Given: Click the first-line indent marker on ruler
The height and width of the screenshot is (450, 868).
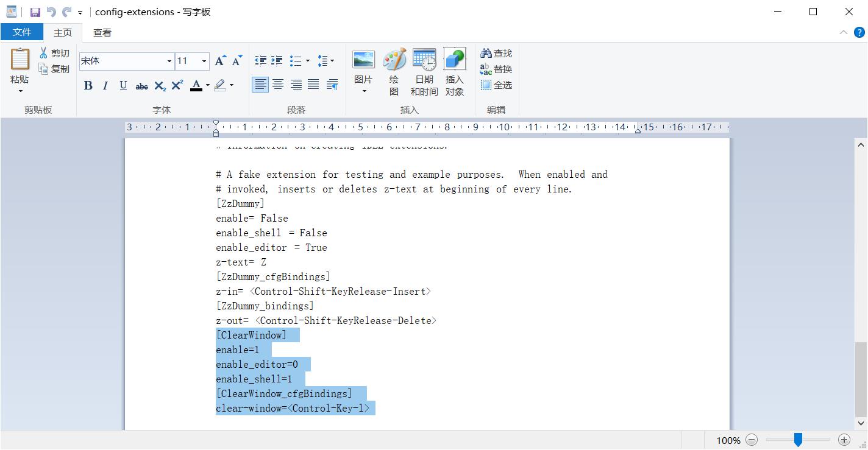Looking at the screenshot, I should (x=216, y=124).
